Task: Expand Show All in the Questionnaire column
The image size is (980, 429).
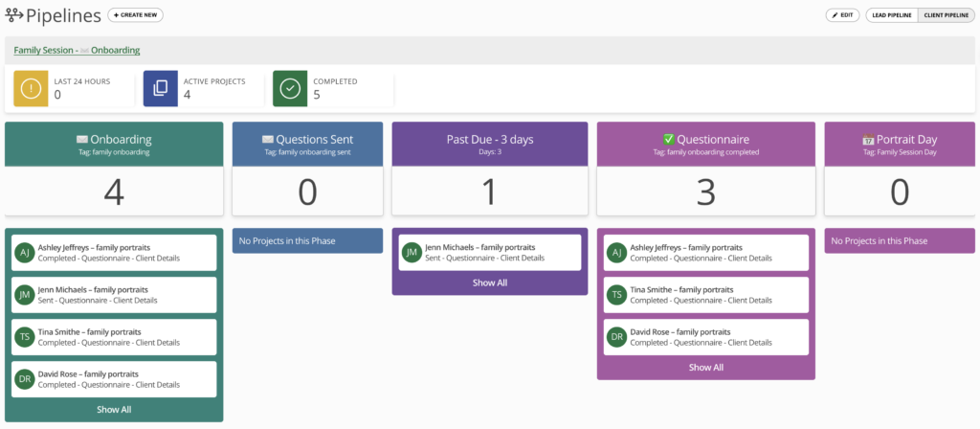Action: (705, 367)
